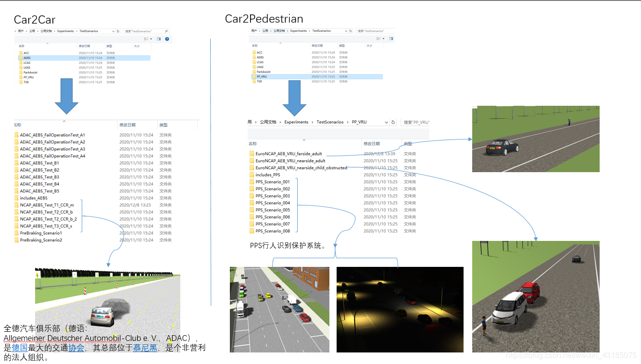Image resolution: width=641 pixels, height=364 pixels.
Task: Click EuroNCAP_AEB_VRU_farside_adult folder icon
Action: 252,154
